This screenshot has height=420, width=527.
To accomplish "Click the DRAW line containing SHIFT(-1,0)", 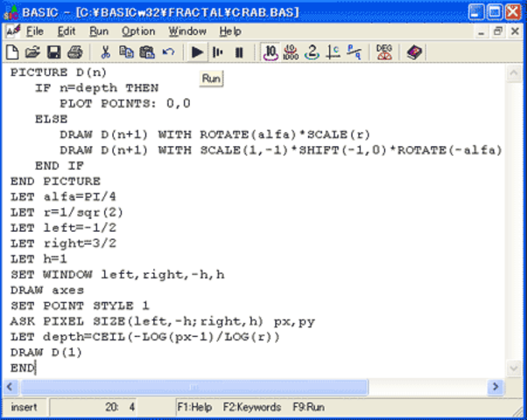I will tap(281, 150).
